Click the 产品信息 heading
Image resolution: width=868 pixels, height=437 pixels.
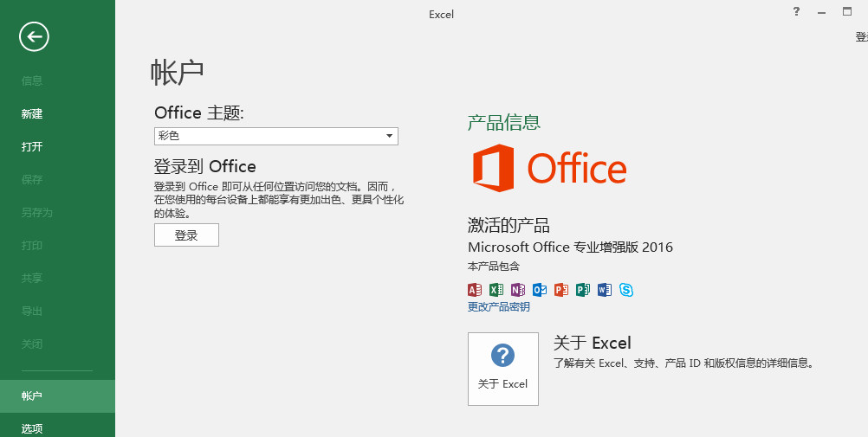pyautogui.click(x=504, y=122)
